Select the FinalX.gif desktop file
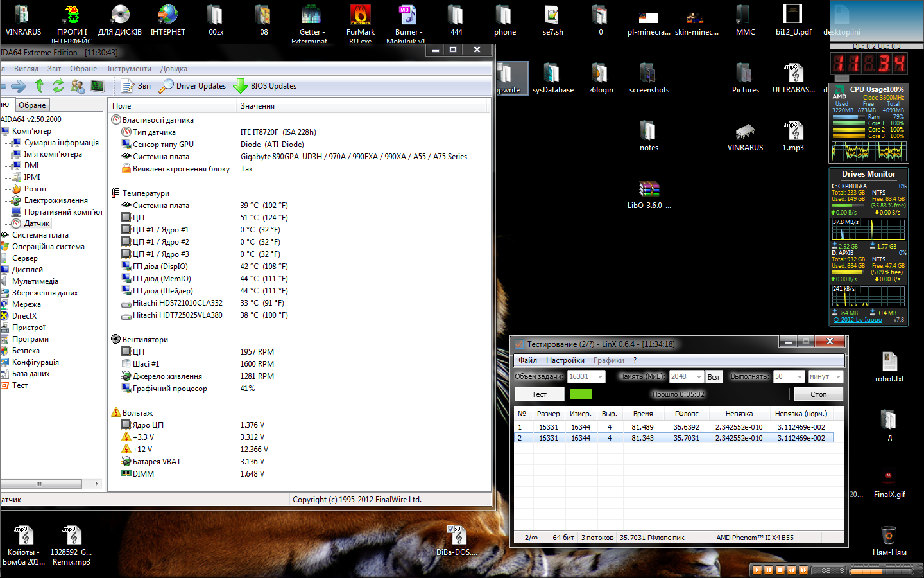 click(889, 483)
